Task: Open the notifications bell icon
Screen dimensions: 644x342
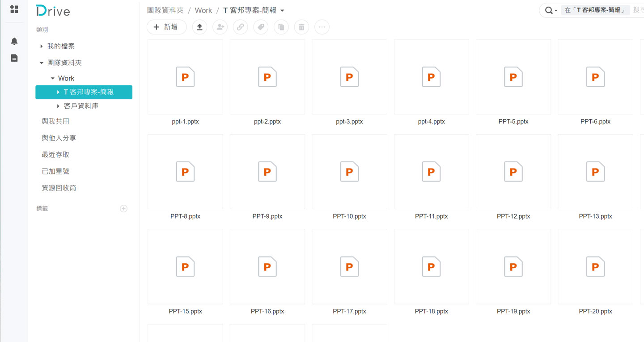Action: (x=14, y=42)
